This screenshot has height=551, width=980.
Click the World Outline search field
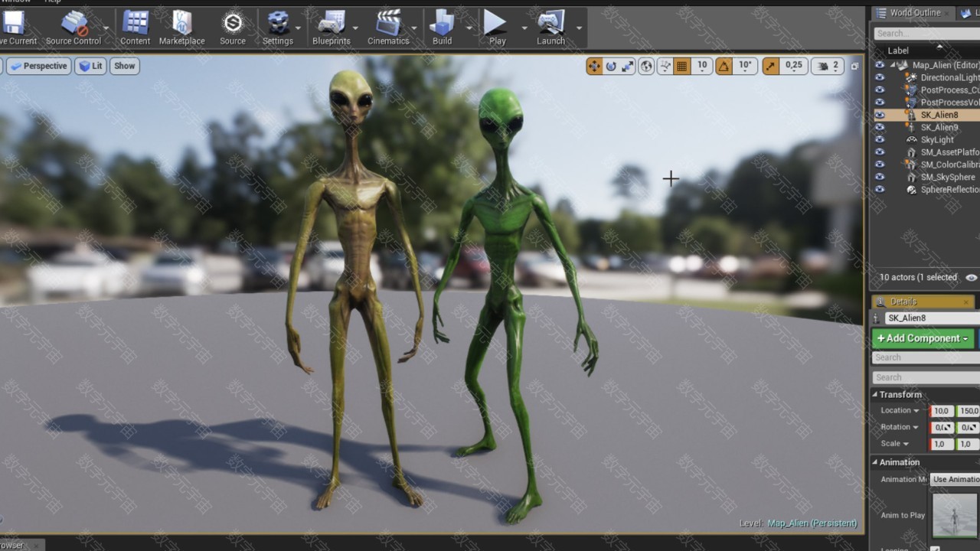point(926,33)
